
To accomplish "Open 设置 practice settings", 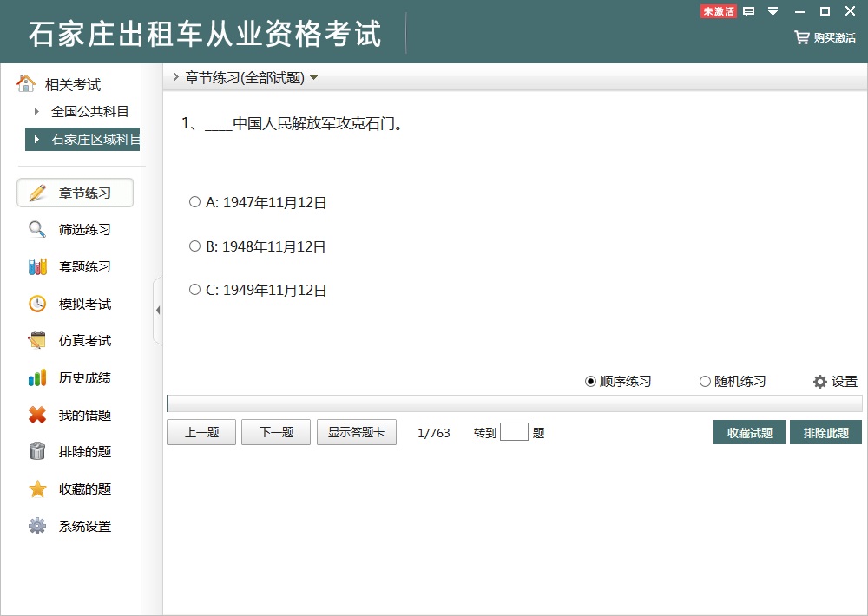I will pyautogui.click(x=835, y=382).
